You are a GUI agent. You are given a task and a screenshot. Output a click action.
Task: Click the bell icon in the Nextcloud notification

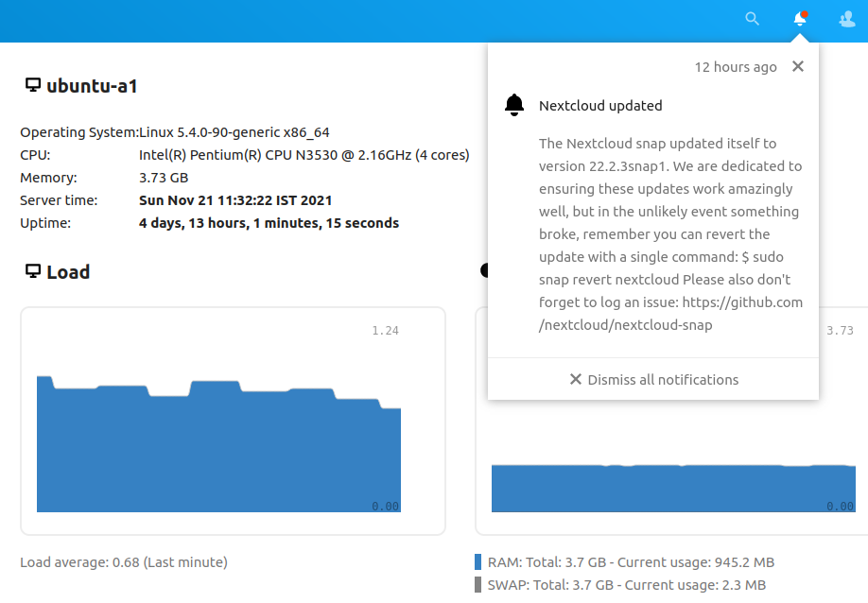(x=513, y=105)
